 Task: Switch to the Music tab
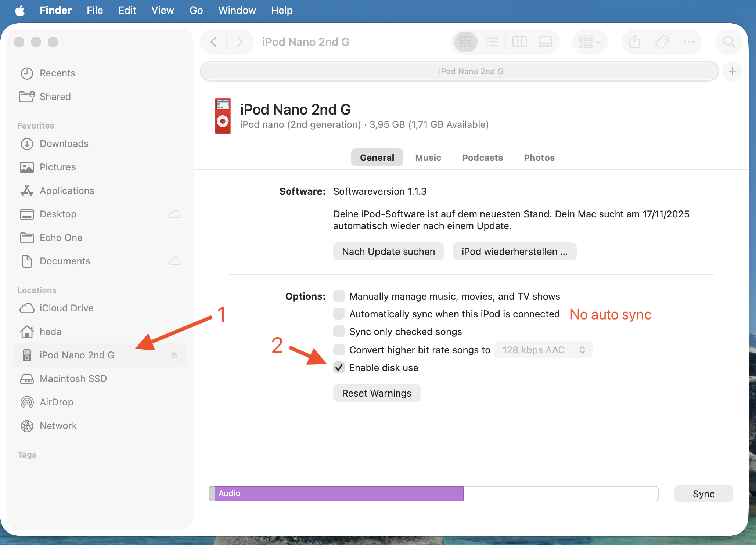pyautogui.click(x=428, y=158)
